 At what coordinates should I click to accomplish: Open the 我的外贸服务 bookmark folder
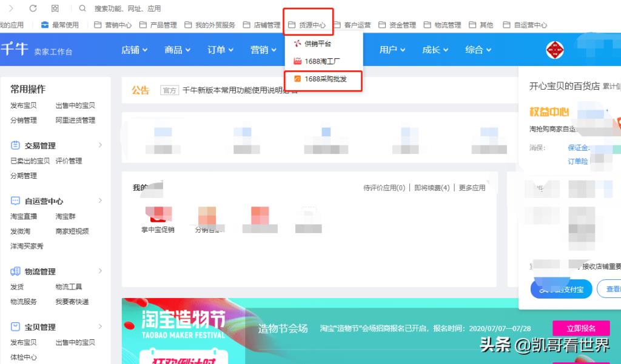point(210,25)
